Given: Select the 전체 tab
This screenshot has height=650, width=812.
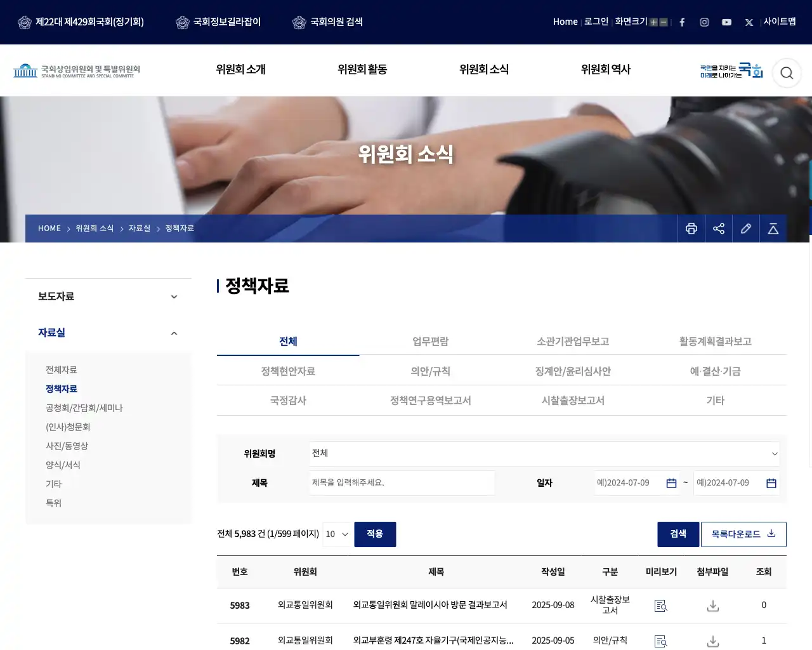Looking at the screenshot, I should point(288,342).
